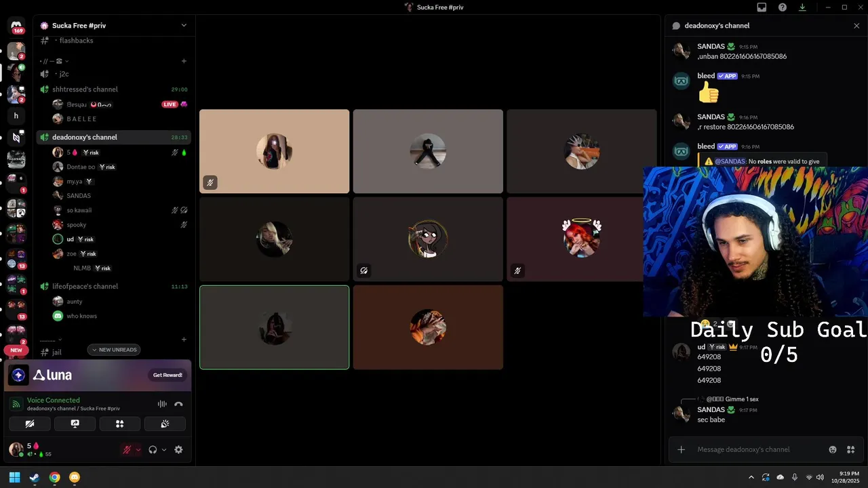Open Windows Start menu

(14, 477)
